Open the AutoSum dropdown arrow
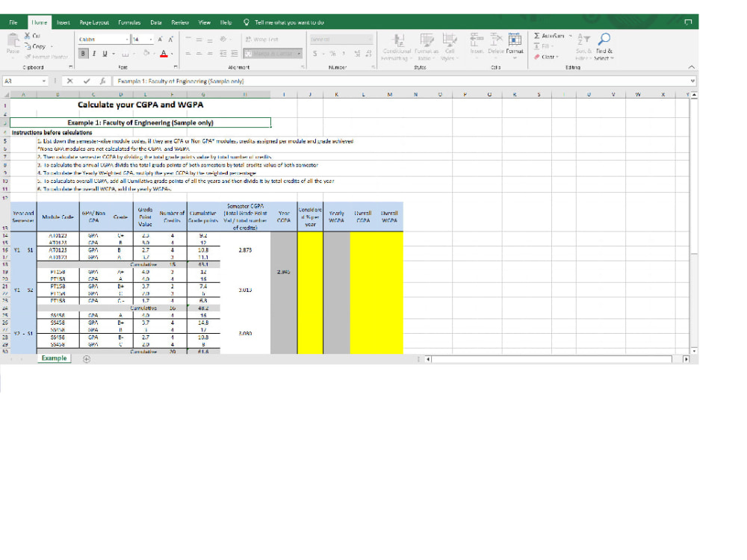 (x=570, y=36)
